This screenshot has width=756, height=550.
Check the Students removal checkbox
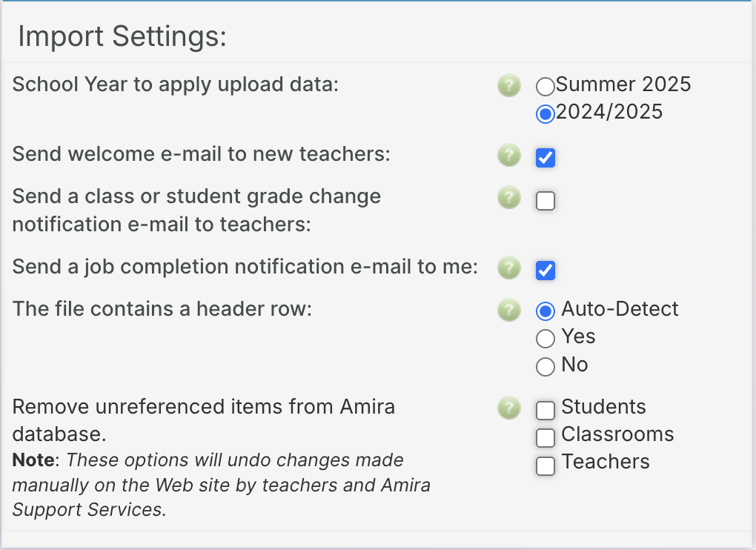(x=546, y=410)
